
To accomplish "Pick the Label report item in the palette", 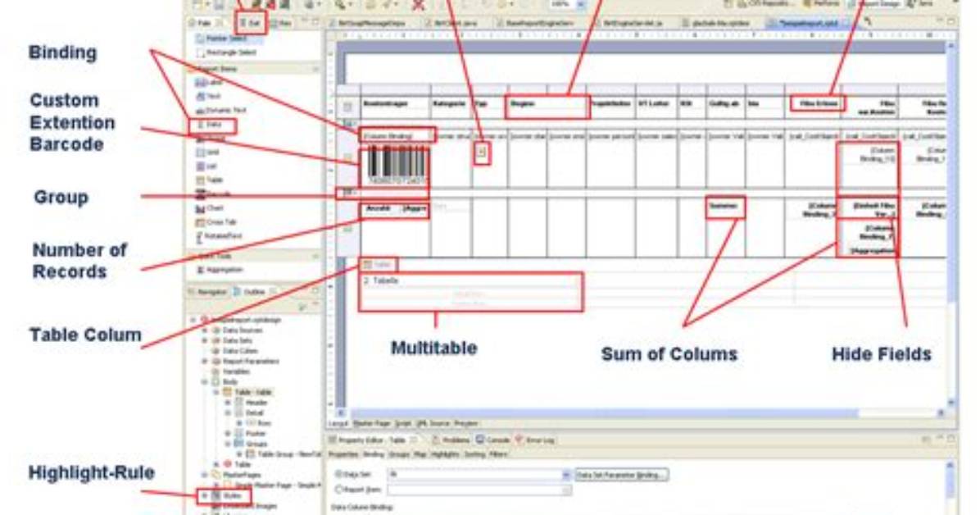I will coord(210,82).
